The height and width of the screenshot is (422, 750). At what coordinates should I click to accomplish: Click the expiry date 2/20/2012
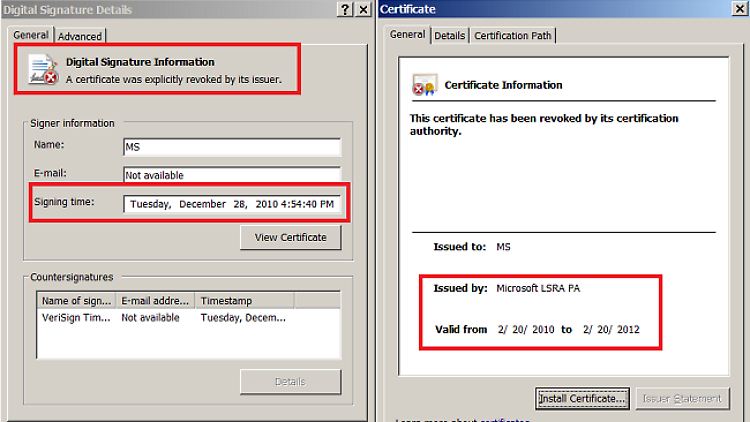(611, 329)
